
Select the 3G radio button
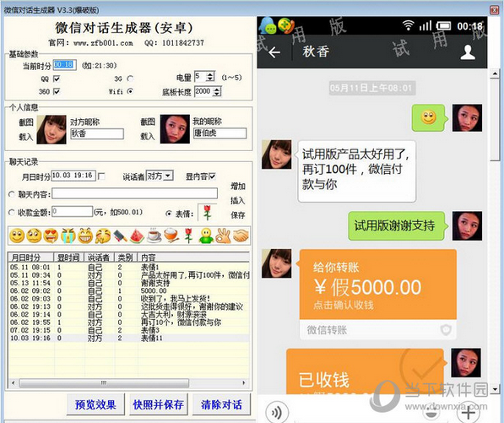point(130,79)
